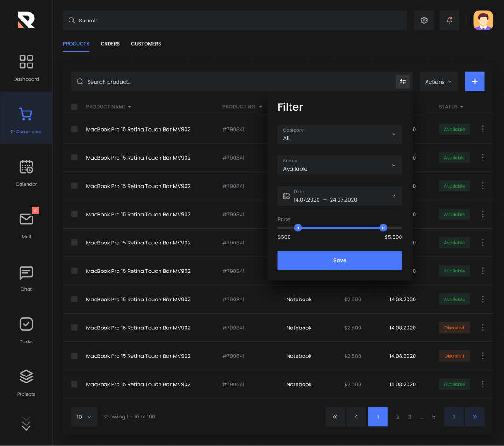504x446 pixels.
Task: Go to first page with double left arrow
Action: pos(335,417)
